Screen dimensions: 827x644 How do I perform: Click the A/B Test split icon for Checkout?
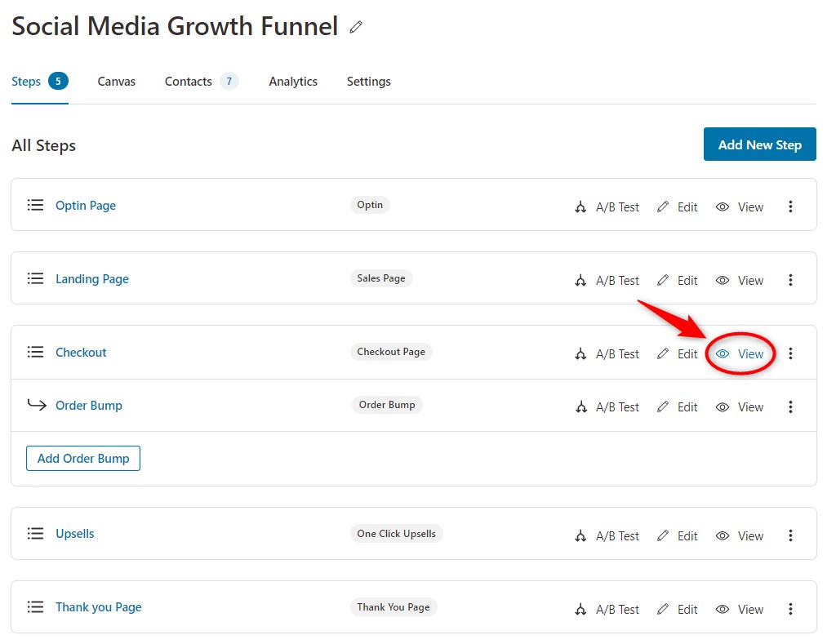point(580,353)
